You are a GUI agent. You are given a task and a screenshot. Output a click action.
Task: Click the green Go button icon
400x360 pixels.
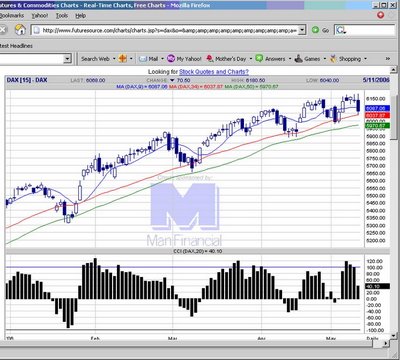(x=315, y=30)
